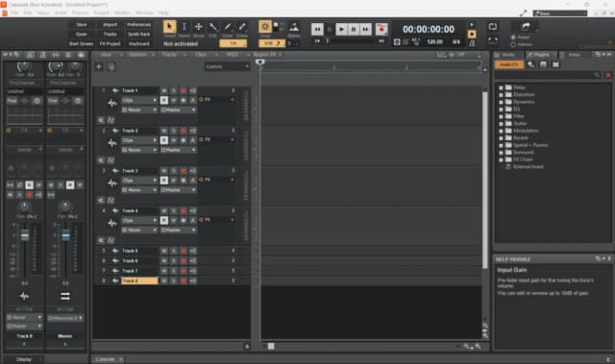The width and height of the screenshot is (615, 364).
Task: Adjust Track 8 volume fader in inspector
Action: [25, 235]
